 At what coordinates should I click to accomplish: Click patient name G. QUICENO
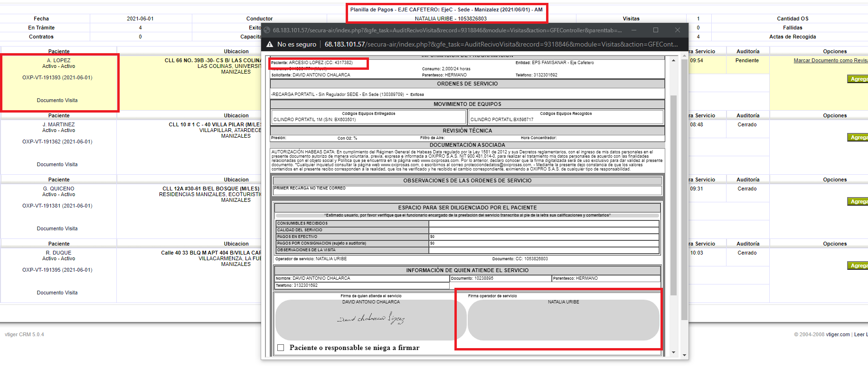tap(59, 189)
